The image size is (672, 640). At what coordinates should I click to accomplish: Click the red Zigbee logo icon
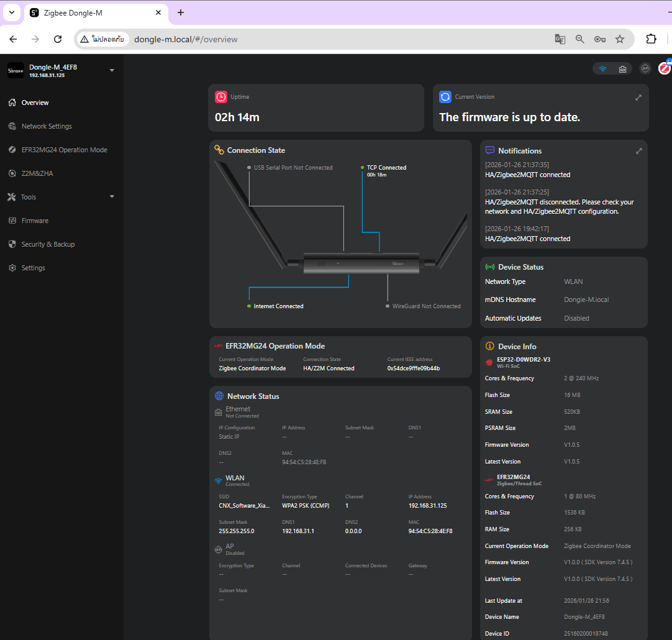(665, 67)
